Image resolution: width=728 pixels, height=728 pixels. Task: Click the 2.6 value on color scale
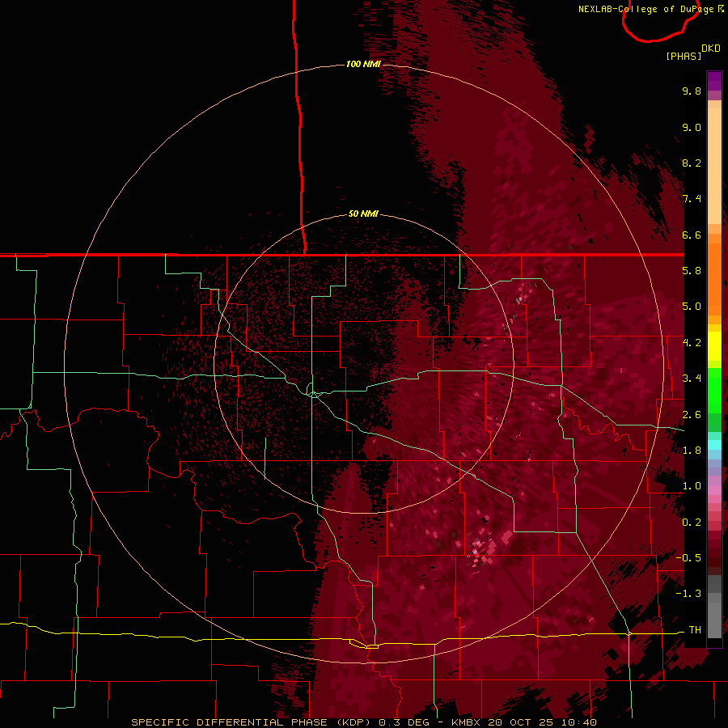[692, 415]
